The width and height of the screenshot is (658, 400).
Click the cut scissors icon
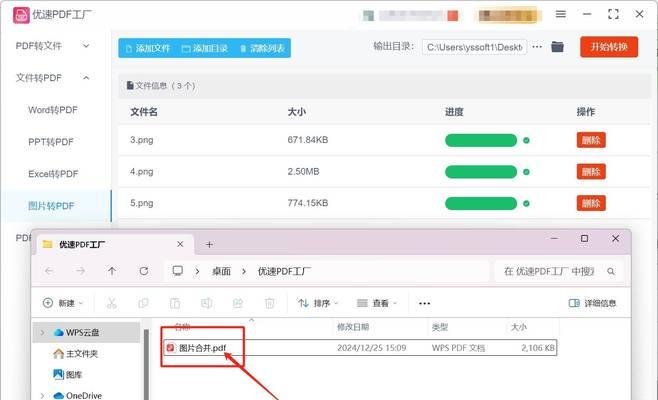click(x=112, y=303)
